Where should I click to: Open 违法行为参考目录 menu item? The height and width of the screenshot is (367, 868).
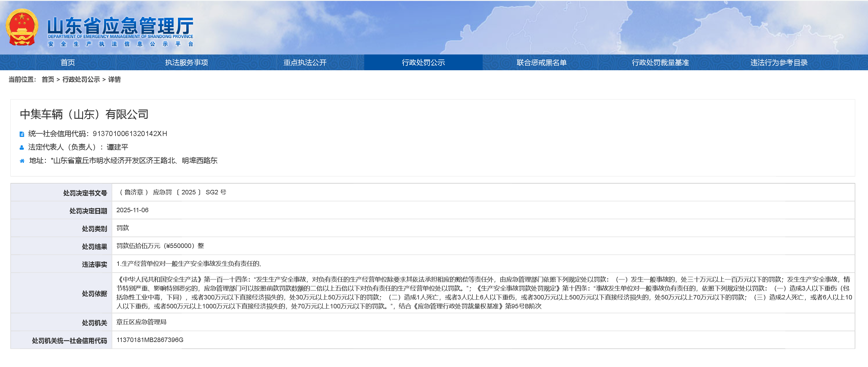tap(779, 62)
